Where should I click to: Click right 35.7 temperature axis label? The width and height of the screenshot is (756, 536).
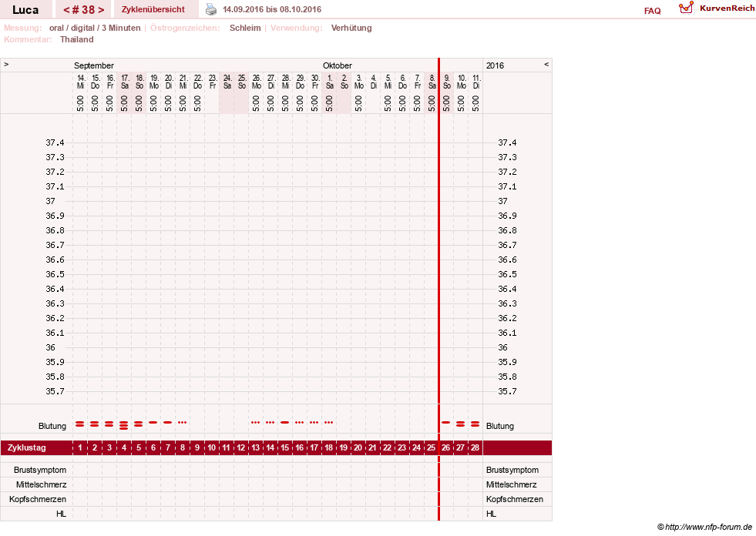(x=507, y=391)
